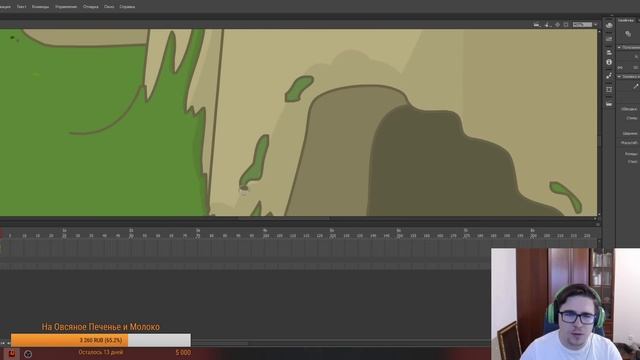Toggle the width-height lock link icon

620,67
